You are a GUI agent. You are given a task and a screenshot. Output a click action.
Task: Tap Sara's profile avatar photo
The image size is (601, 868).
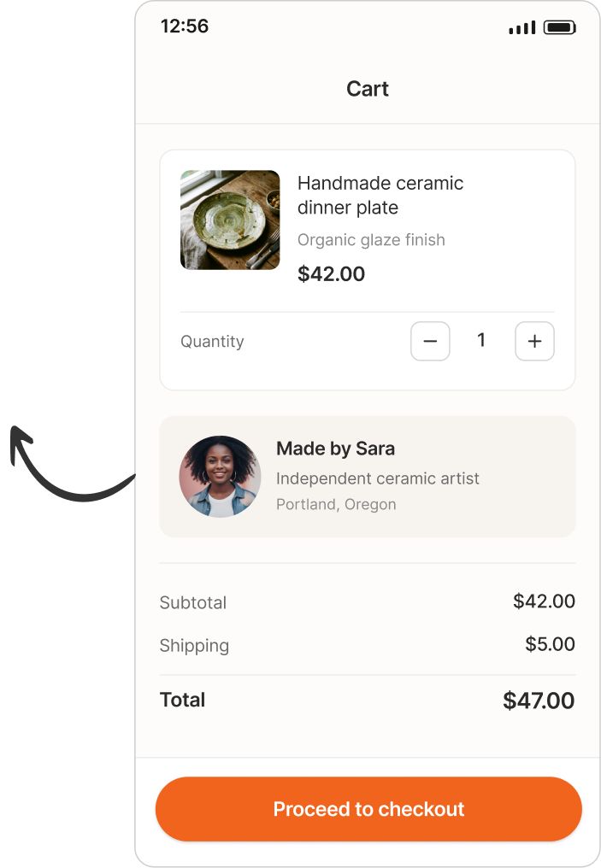(220, 477)
